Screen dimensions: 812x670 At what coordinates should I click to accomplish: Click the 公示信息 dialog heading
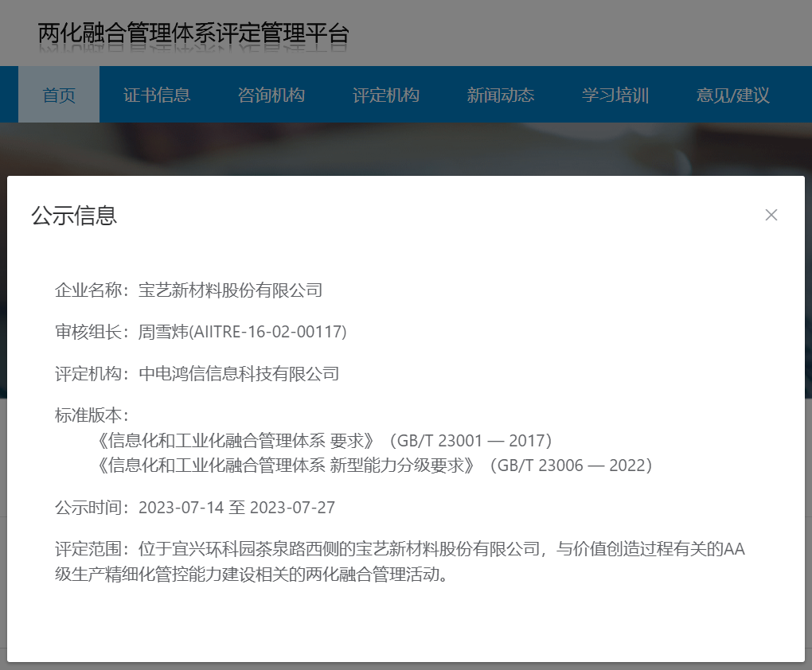pos(74,216)
